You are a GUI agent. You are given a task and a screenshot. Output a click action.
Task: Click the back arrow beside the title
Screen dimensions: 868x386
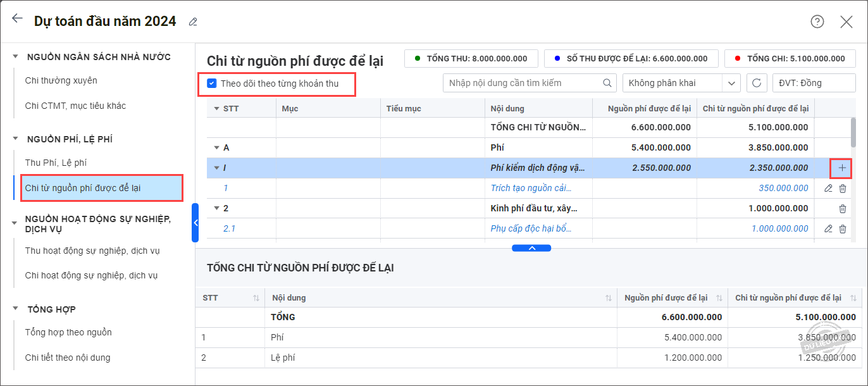(x=17, y=19)
